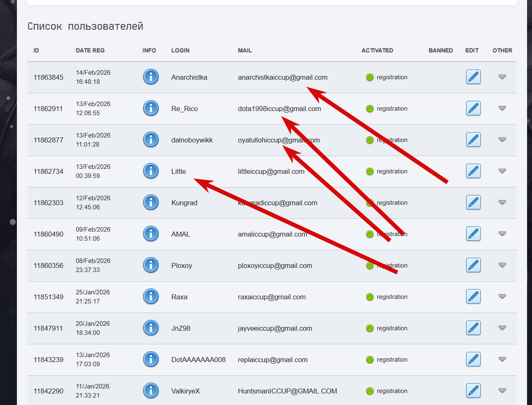
Task: Expand other options for Little
Action: 502,171
